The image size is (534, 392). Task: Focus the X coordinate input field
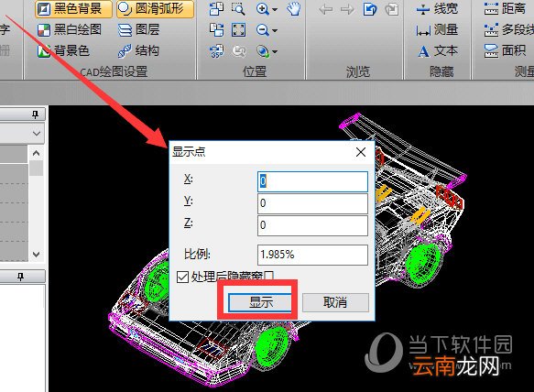(x=312, y=181)
